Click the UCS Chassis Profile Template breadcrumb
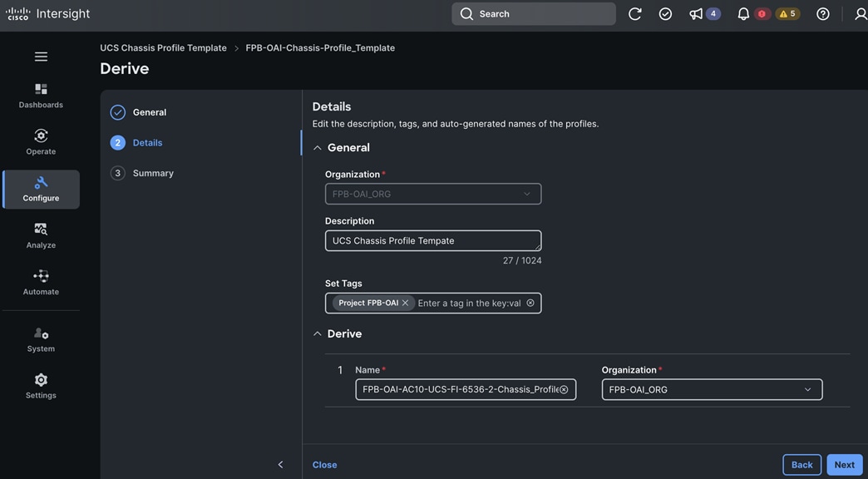 (x=163, y=47)
